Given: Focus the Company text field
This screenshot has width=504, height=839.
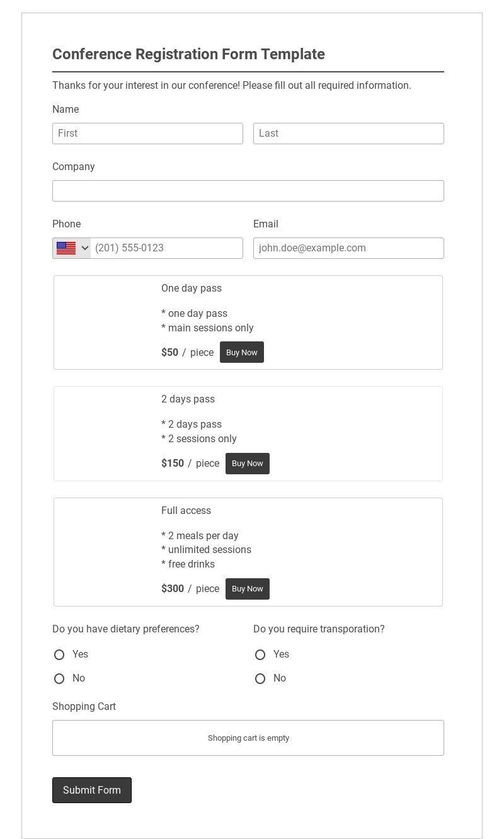Looking at the screenshot, I should [x=248, y=191].
